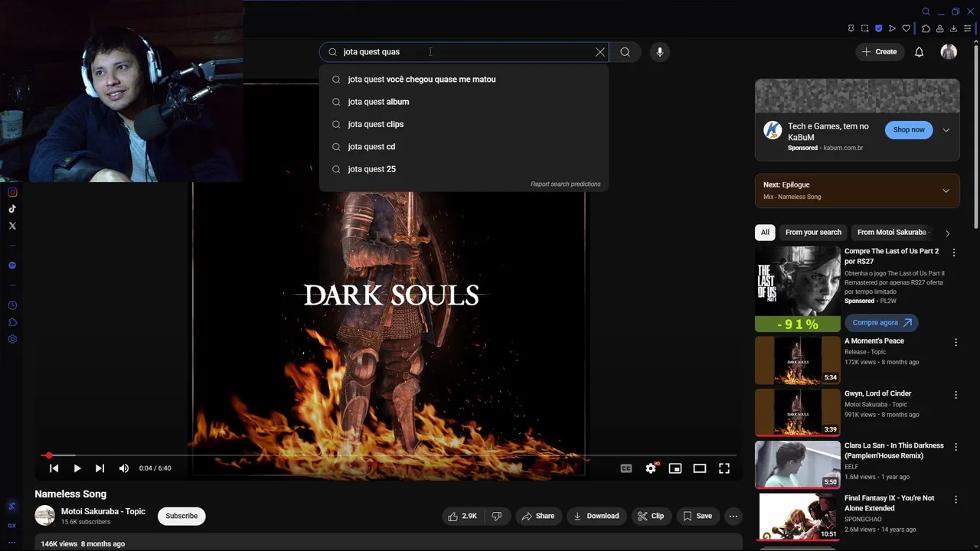This screenshot has height=551, width=980.
Task: Open the browser downloads icon in toolbar
Action: pos(953,28)
